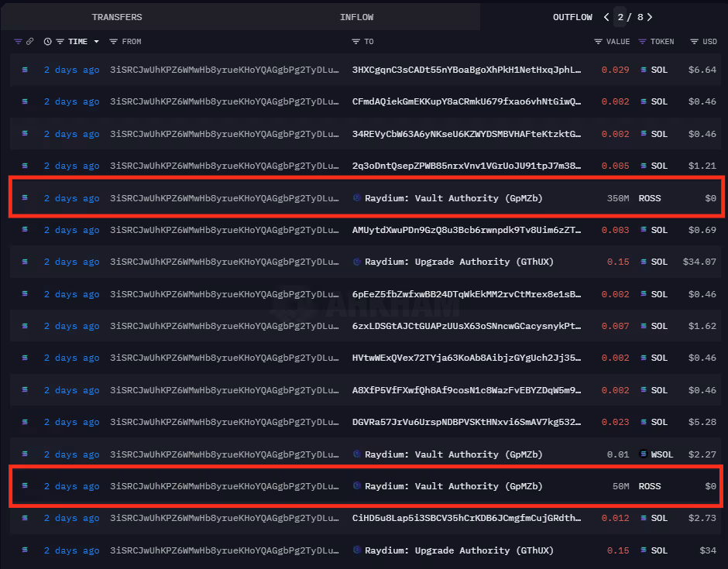Click ROSS token in the 50M row

click(x=650, y=486)
